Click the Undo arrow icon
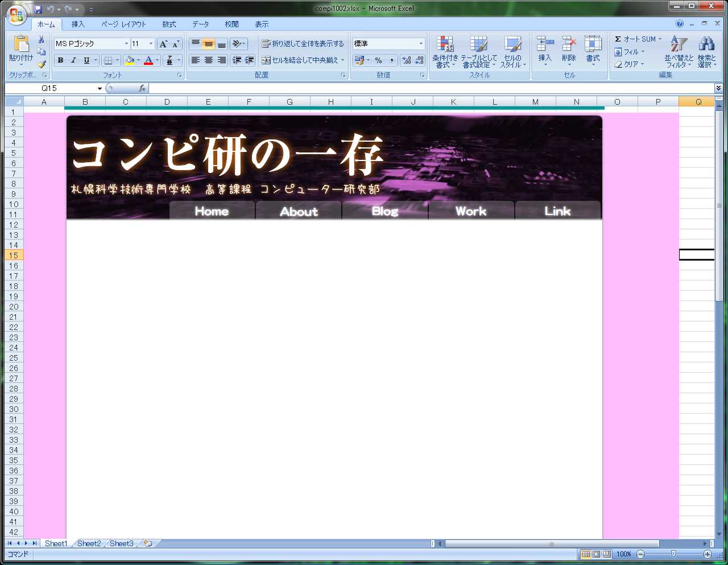 pyautogui.click(x=51, y=10)
